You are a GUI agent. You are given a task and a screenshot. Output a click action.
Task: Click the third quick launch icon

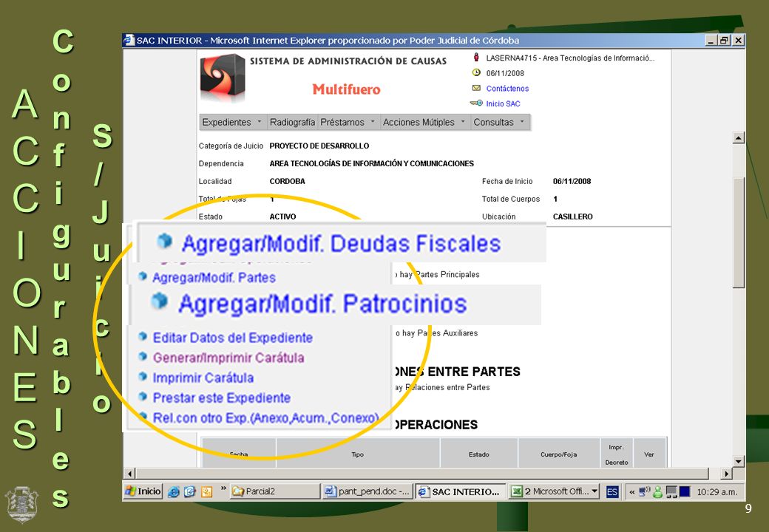click(x=206, y=492)
